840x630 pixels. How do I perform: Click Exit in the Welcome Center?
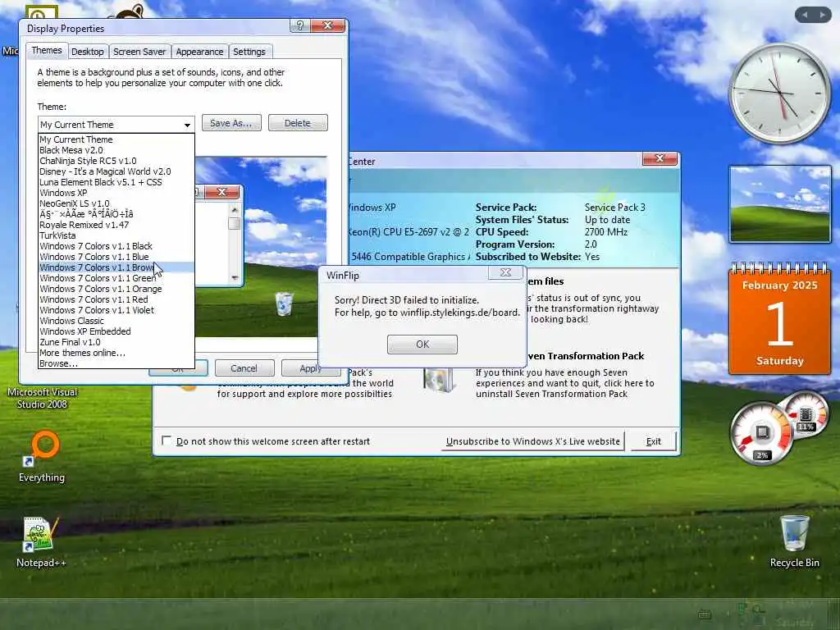653,441
